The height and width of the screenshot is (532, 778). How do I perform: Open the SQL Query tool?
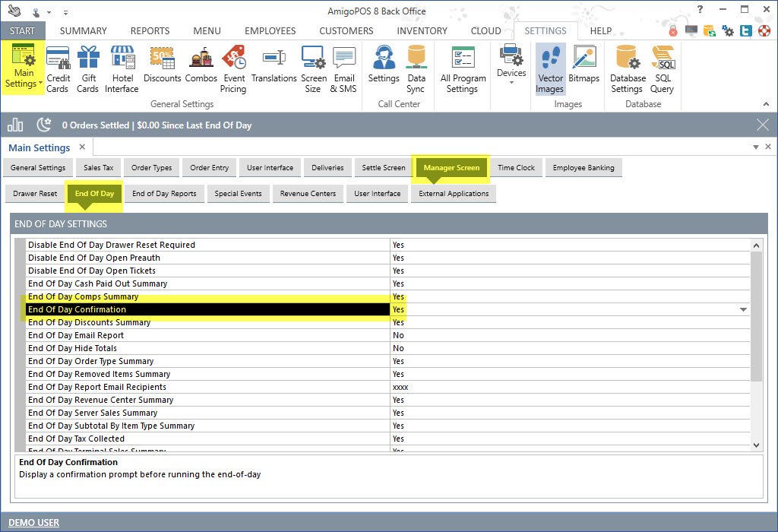pyautogui.click(x=663, y=68)
